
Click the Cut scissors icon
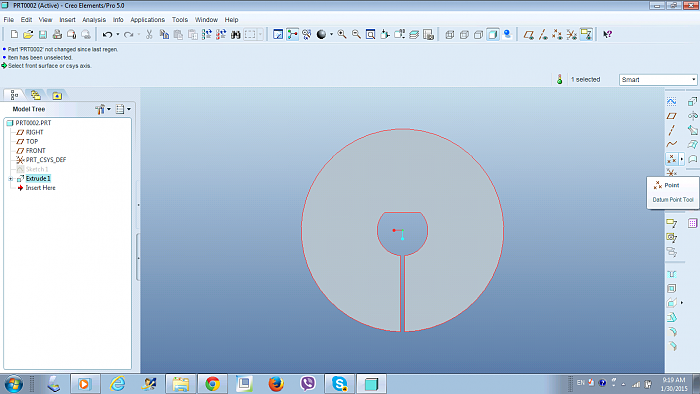149,34
